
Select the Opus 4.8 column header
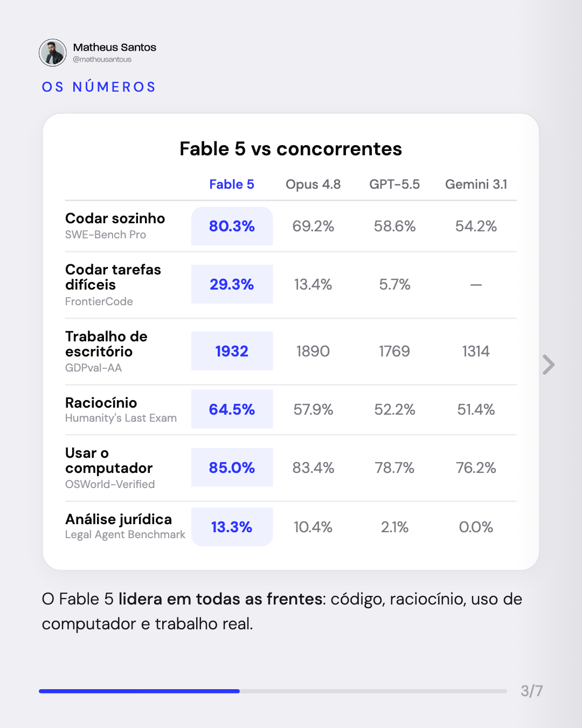313,184
